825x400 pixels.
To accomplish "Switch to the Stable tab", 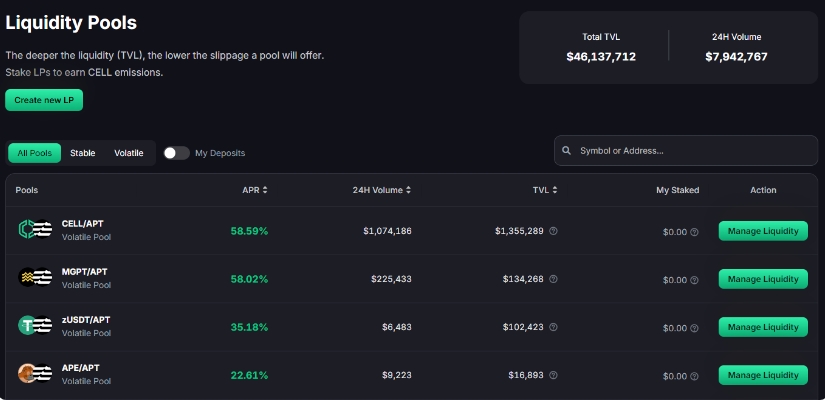I will click(x=83, y=153).
